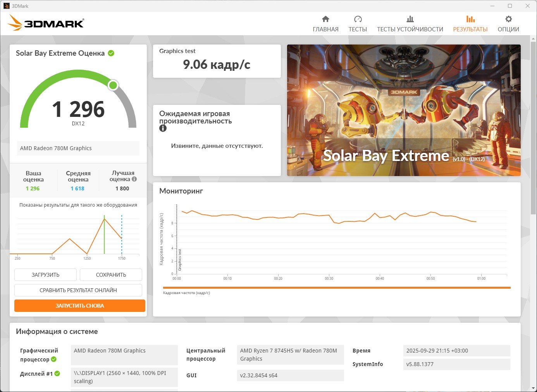Screen dimensions: 537x392
Task: Click the AMD Radeon 780M Graphics field in system info
Action: [x=124, y=355]
